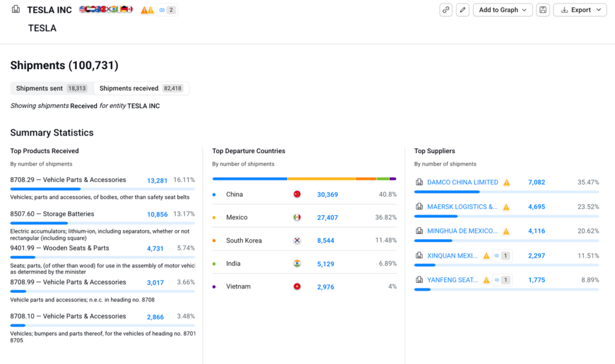Open the Add to Graph dropdown
Image resolution: width=615 pixels, height=364 pixels.
[x=503, y=10]
